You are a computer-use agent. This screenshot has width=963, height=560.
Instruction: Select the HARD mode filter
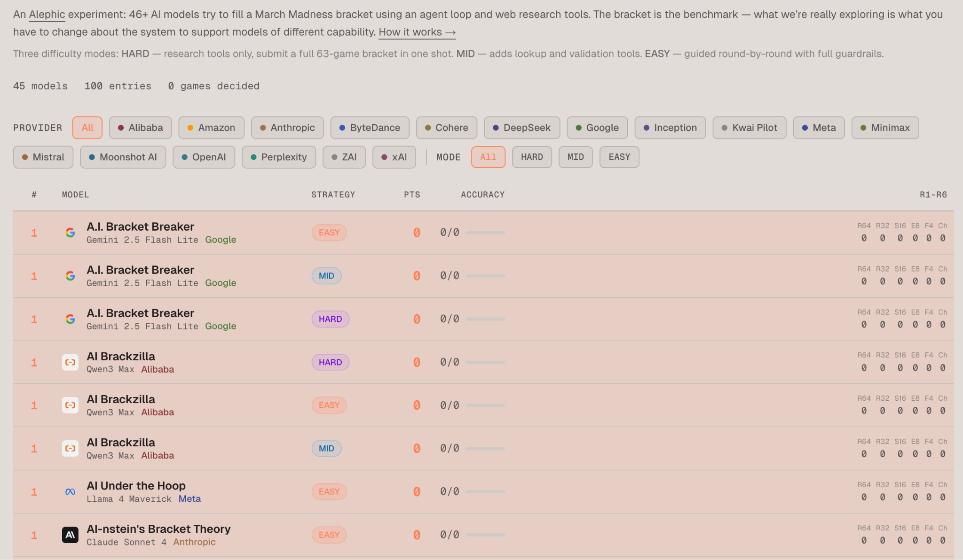coord(531,157)
